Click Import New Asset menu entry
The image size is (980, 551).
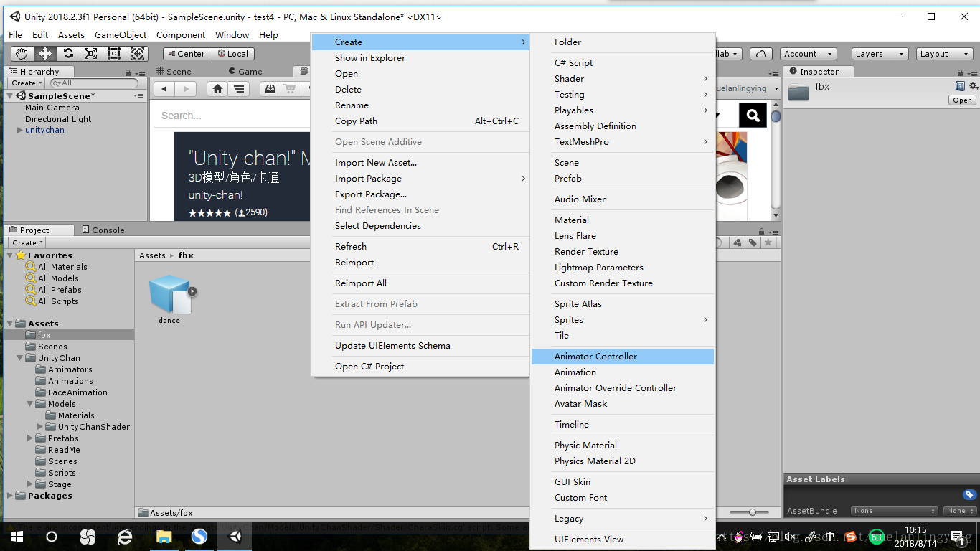pyautogui.click(x=420, y=162)
